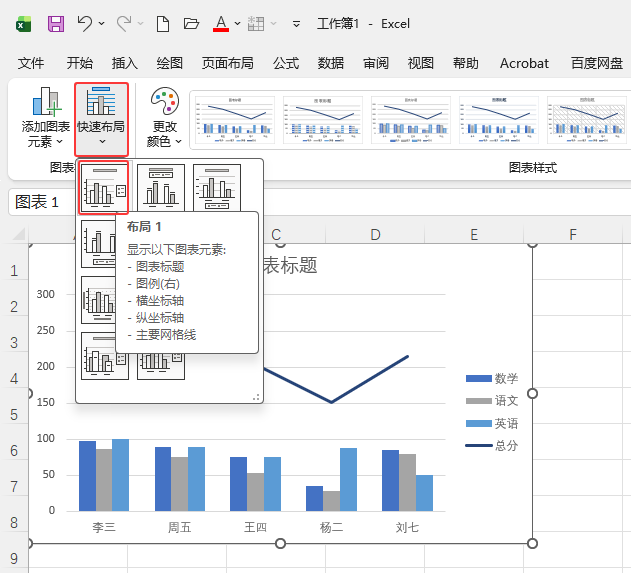The height and width of the screenshot is (573, 631).
Task: Apply the second chart style thumbnail
Action: pyautogui.click(x=323, y=120)
